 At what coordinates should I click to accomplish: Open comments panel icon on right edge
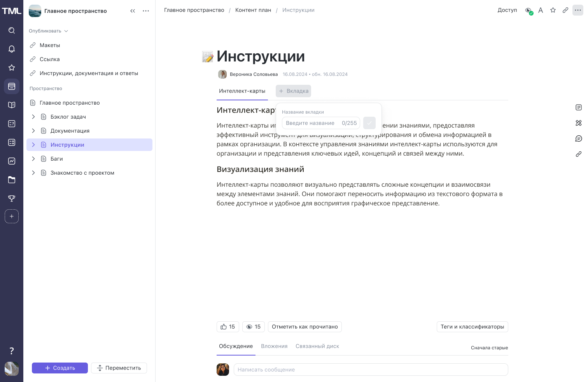pos(579,138)
